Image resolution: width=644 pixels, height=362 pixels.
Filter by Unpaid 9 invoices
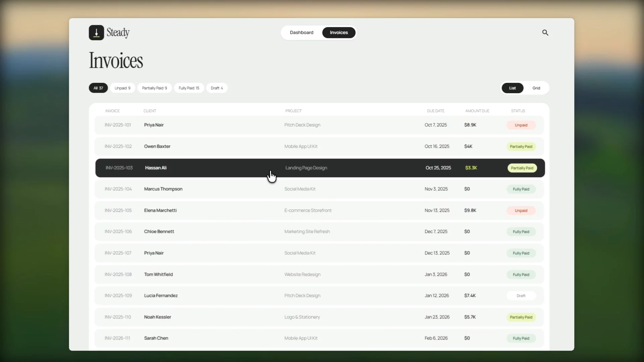[122, 88]
